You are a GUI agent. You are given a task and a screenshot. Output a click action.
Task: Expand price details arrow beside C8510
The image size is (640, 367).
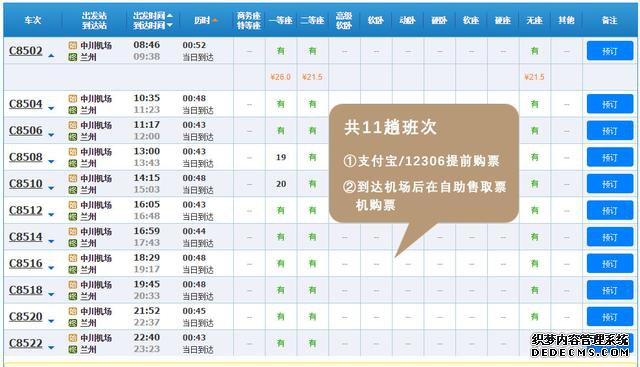(51, 188)
